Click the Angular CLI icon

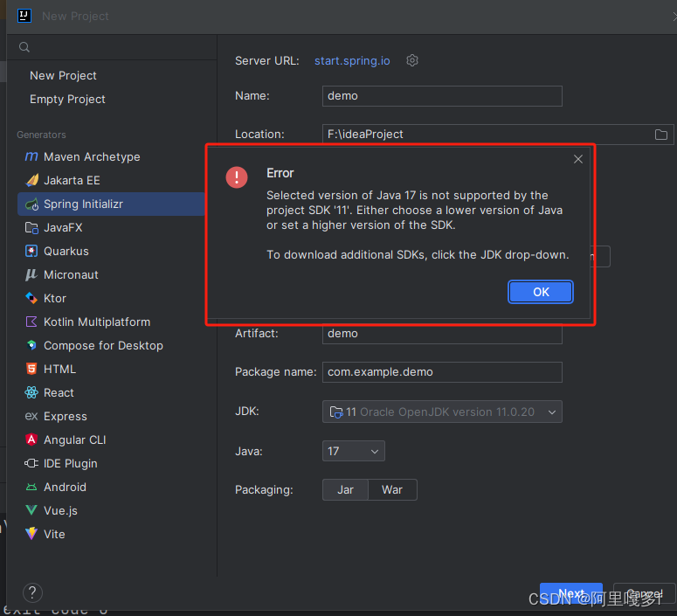tap(31, 440)
